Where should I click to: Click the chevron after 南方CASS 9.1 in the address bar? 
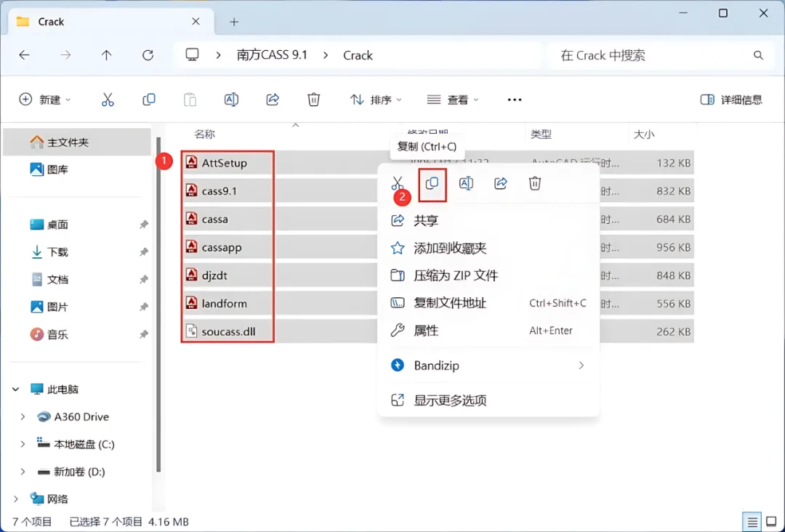click(x=326, y=55)
